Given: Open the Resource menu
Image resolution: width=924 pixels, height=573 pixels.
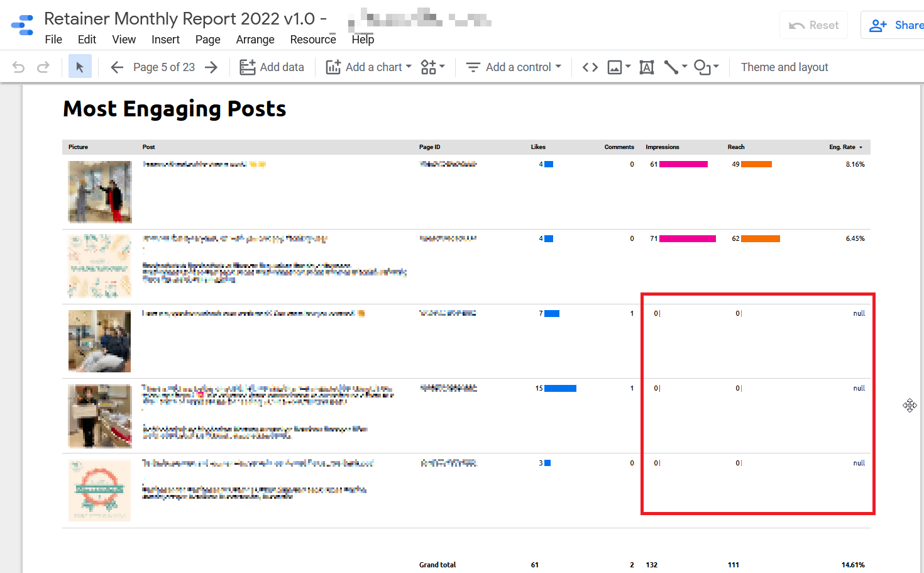Looking at the screenshot, I should (313, 40).
